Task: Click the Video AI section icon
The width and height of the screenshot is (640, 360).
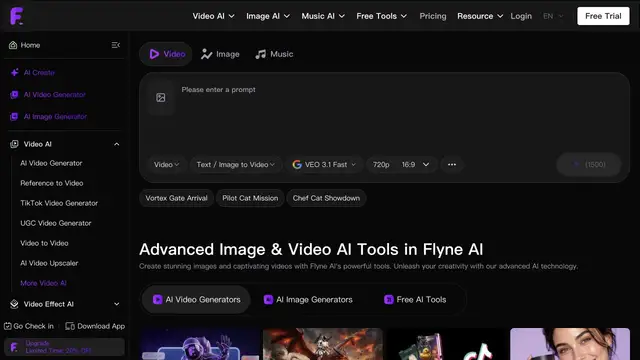Action: 14,144
